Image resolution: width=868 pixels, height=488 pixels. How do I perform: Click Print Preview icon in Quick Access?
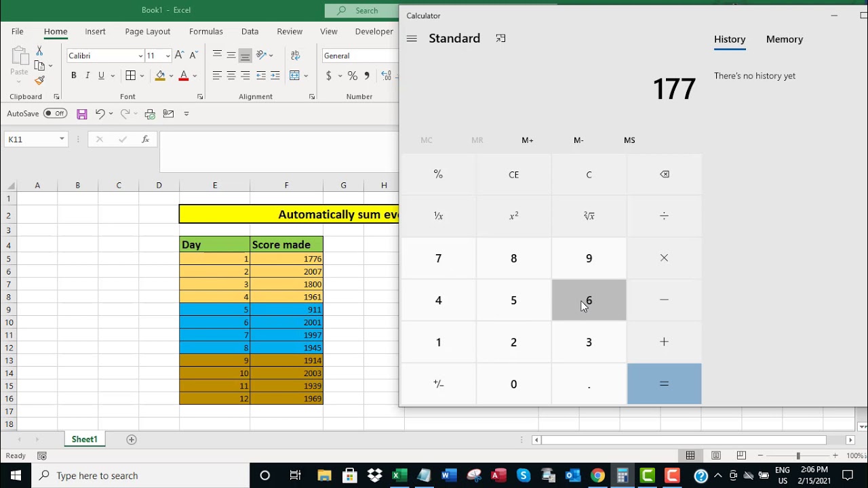[x=150, y=114]
